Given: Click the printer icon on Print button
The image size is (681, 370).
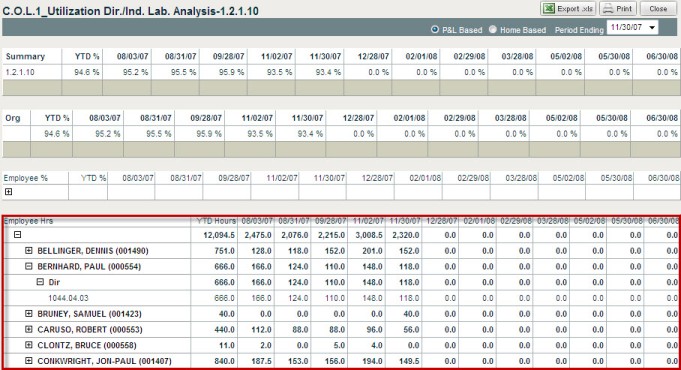Looking at the screenshot, I should tap(608, 9).
